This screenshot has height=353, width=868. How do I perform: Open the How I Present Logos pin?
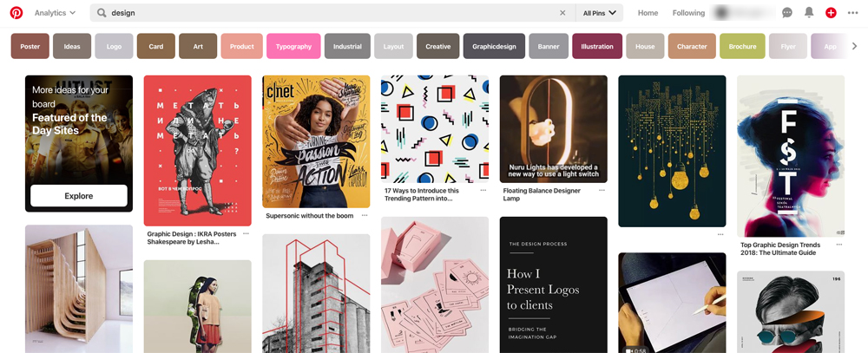(x=554, y=285)
